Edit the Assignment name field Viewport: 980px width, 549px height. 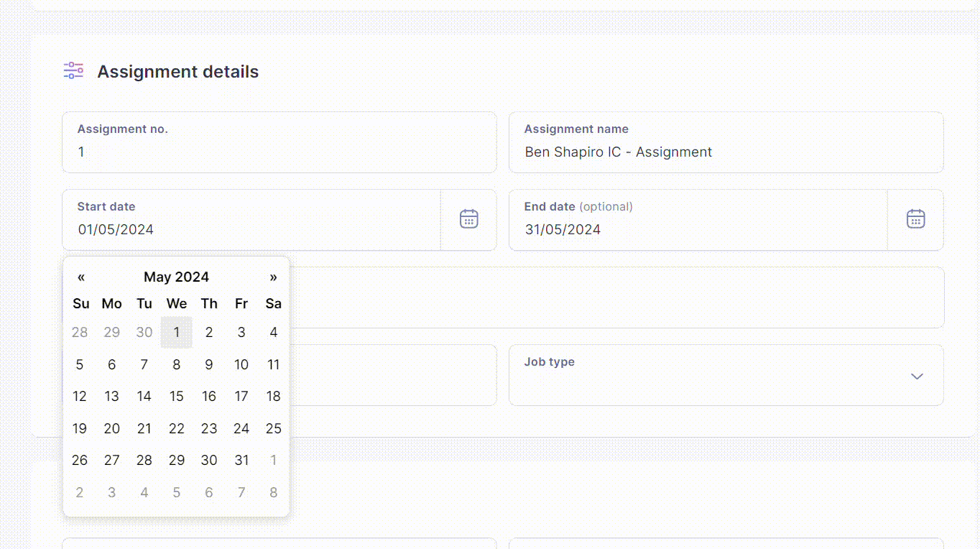click(x=726, y=142)
